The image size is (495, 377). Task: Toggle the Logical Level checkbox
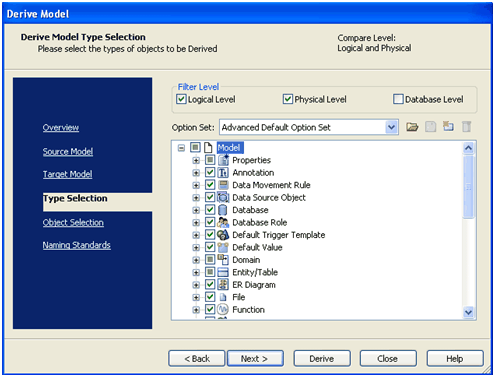pyautogui.click(x=181, y=99)
